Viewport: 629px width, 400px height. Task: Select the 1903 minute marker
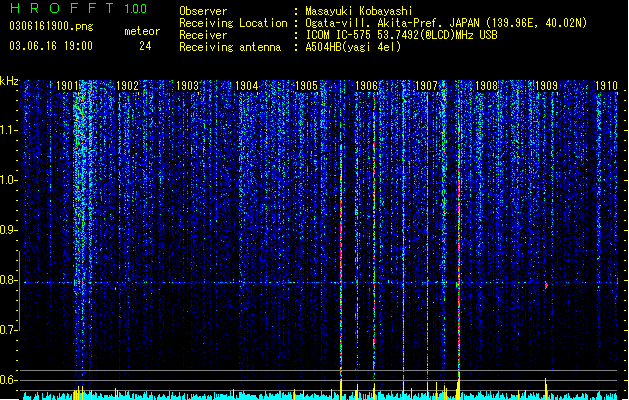coord(187,86)
